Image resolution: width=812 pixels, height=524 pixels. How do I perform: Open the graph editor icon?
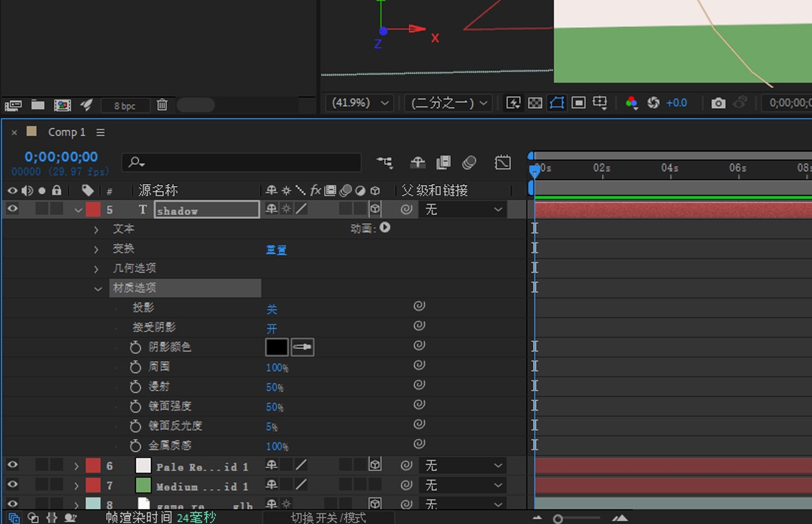coord(502,162)
